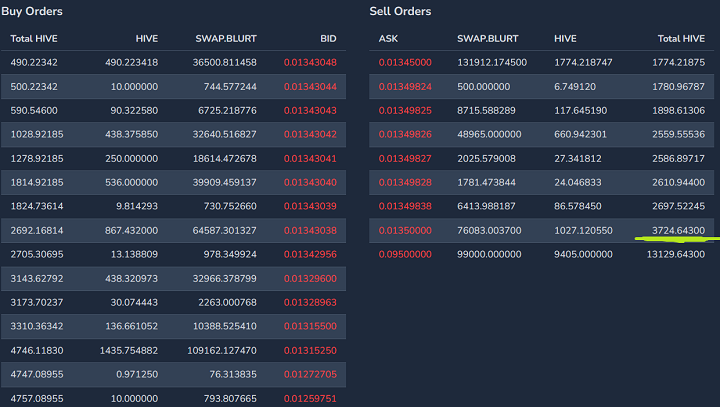Click the 0.01343038 bid price

(310, 230)
